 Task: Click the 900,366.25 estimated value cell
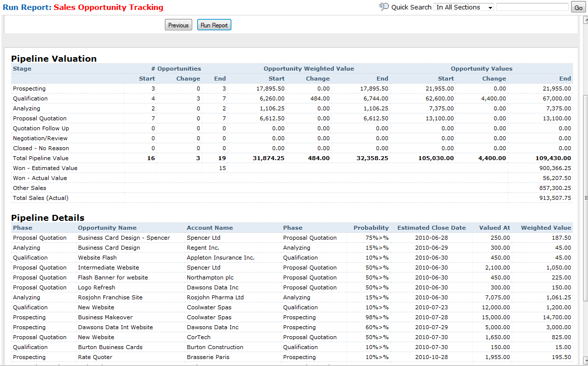[555, 168]
